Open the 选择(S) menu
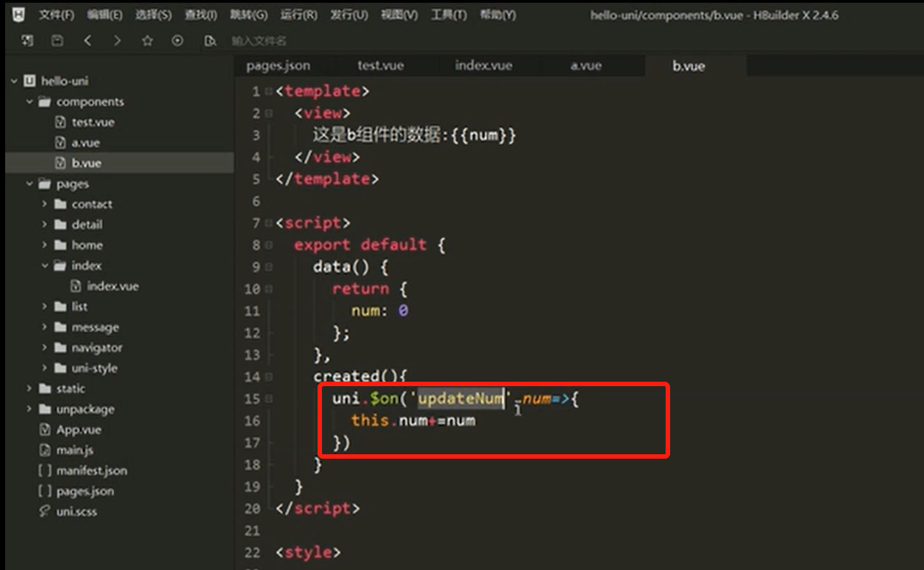The height and width of the screenshot is (570, 924). click(153, 14)
